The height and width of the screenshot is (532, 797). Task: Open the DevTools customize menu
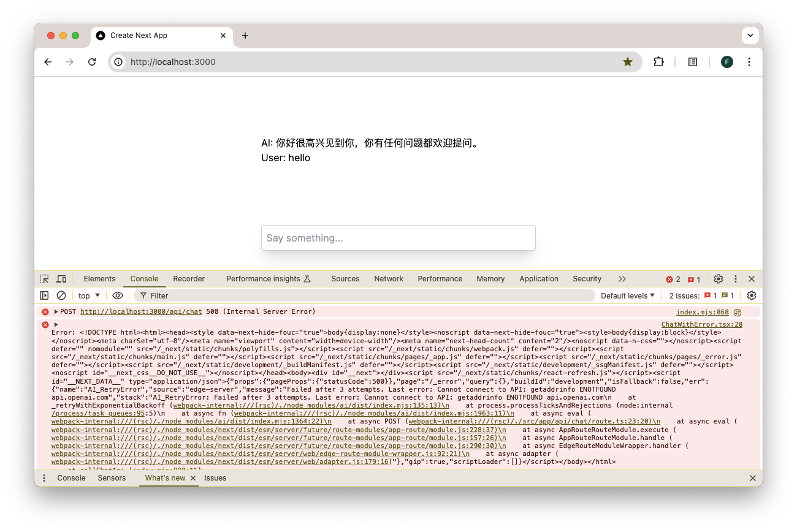[736, 279]
